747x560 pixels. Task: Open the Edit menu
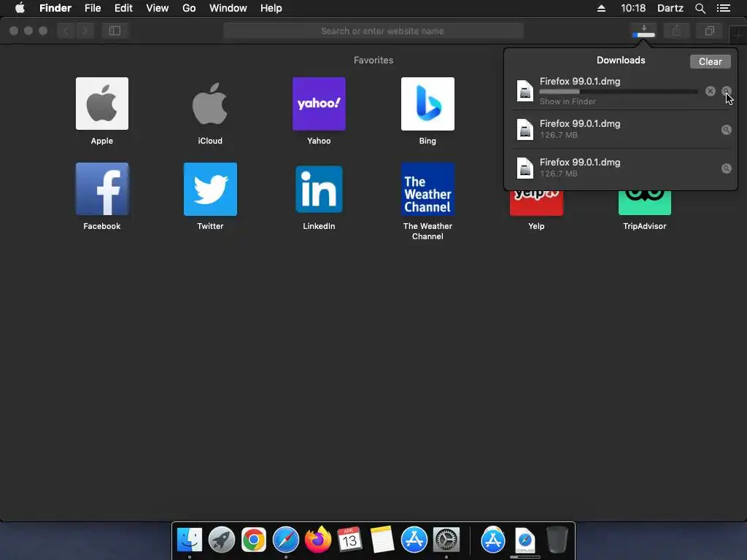coord(123,8)
